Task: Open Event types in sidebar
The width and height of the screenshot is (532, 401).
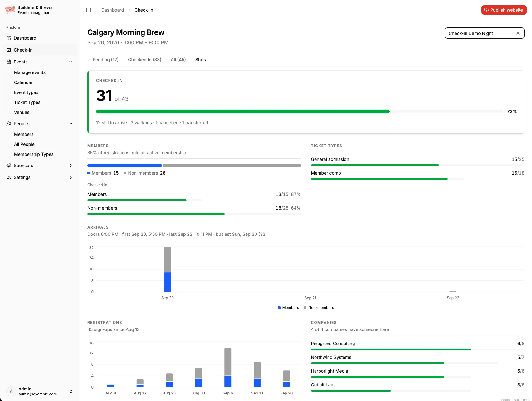Action: pyautogui.click(x=26, y=92)
